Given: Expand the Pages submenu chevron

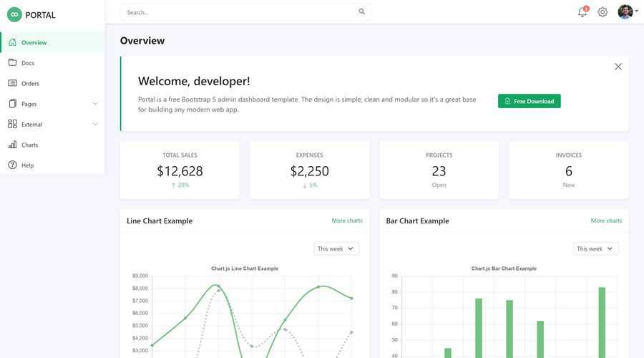Looking at the screenshot, I should tap(95, 104).
